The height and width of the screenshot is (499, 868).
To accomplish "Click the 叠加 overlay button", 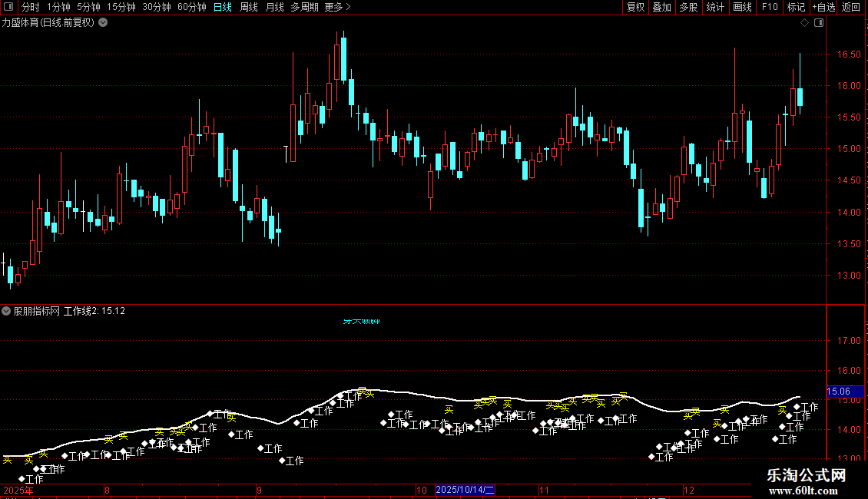I will [x=662, y=7].
